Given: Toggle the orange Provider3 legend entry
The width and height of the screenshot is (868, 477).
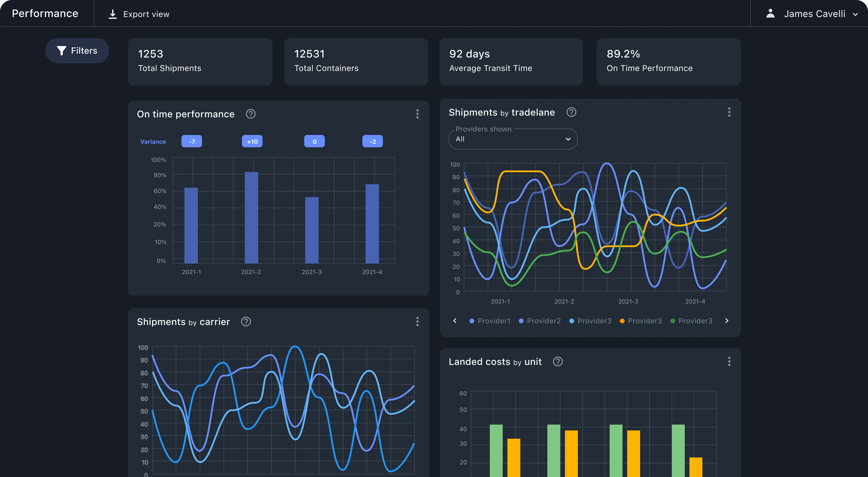Looking at the screenshot, I should 641,321.
